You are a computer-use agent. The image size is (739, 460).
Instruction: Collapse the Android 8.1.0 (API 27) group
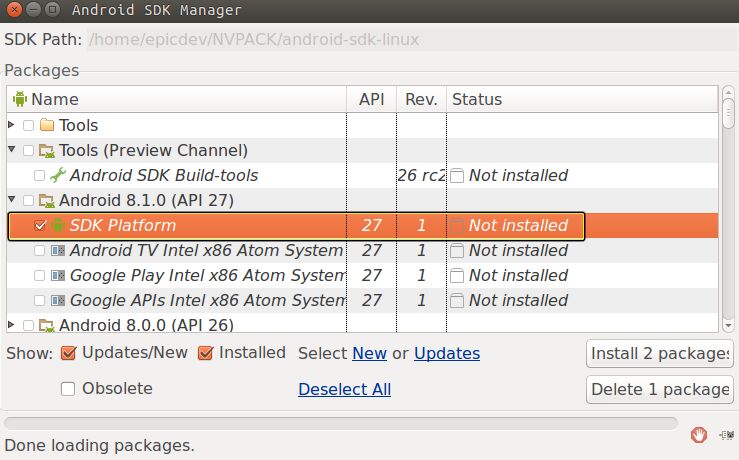(x=12, y=199)
